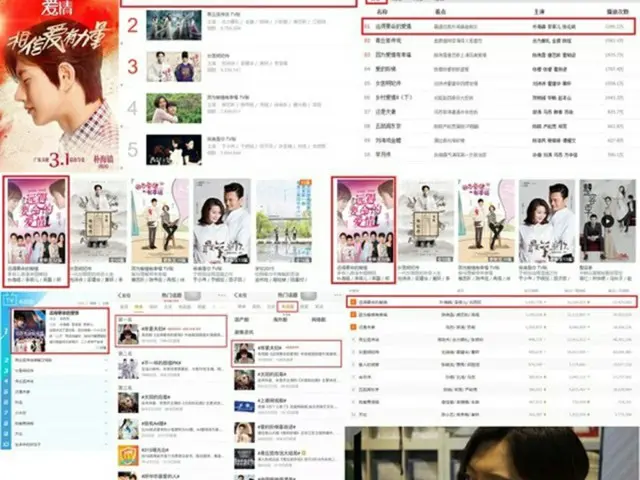Image resolution: width=640 pixels, height=480 pixels.
Task: Open the park-scene poster with orange corner badge
Action: (x=284, y=221)
